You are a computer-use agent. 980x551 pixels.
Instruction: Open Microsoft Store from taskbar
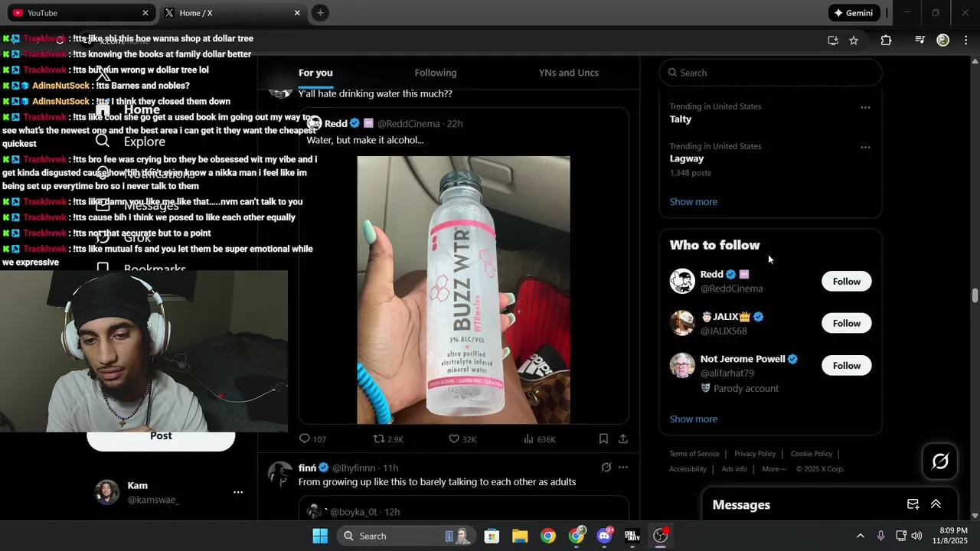click(x=492, y=536)
